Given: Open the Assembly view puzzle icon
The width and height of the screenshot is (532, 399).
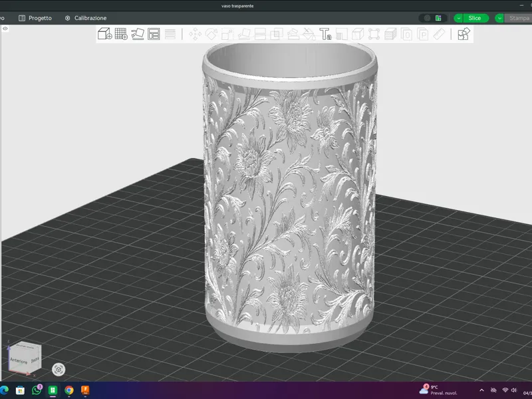Looking at the screenshot, I should (464, 34).
